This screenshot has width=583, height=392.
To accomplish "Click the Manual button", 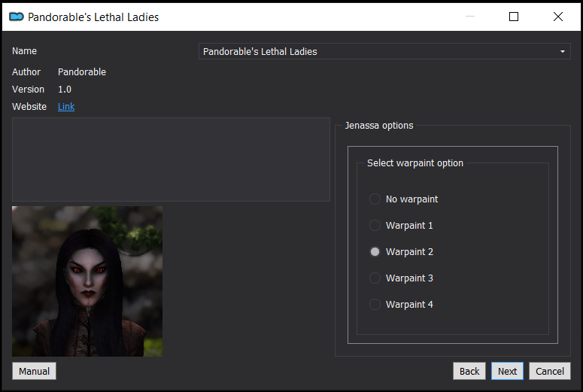I will 34,371.
